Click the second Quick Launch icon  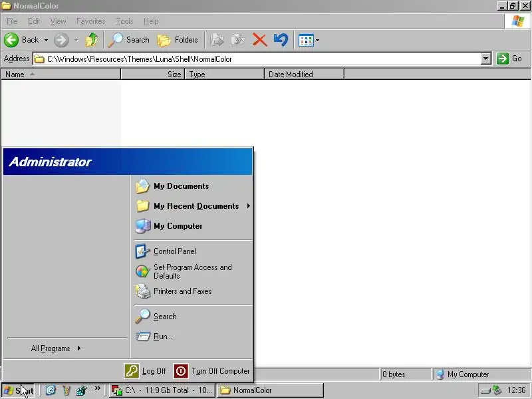pos(66,390)
